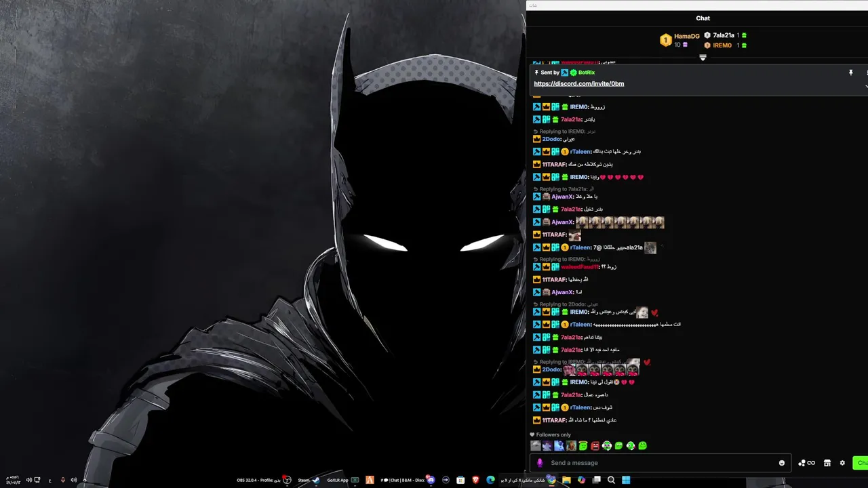Open the Task View taskbar icon

596,480
